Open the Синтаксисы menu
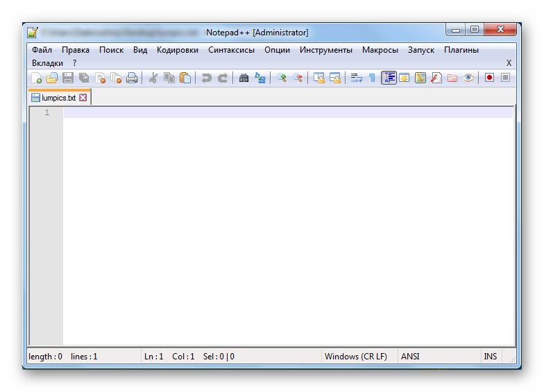Viewport: 544px width, 392px height. click(232, 50)
